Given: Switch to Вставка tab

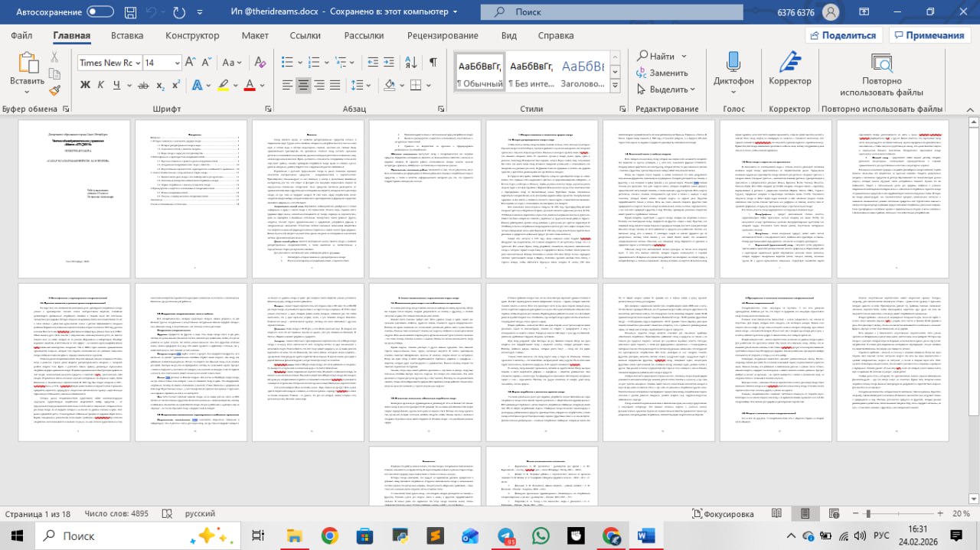Looking at the screenshot, I should click(x=126, y=35).
